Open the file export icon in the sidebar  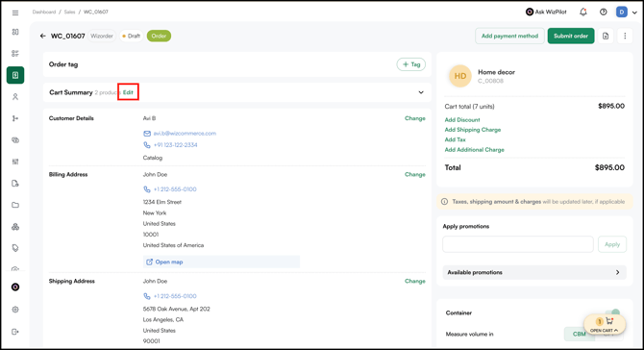click(x=15, y=184)
